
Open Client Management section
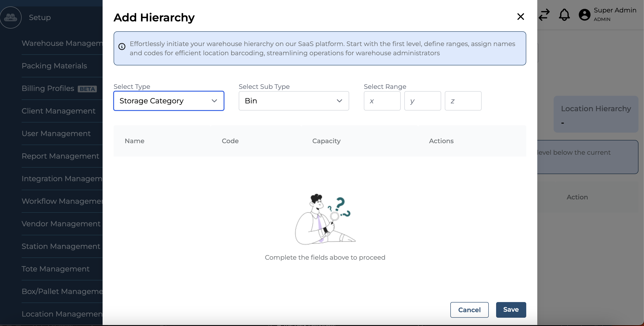pos(58,111)
